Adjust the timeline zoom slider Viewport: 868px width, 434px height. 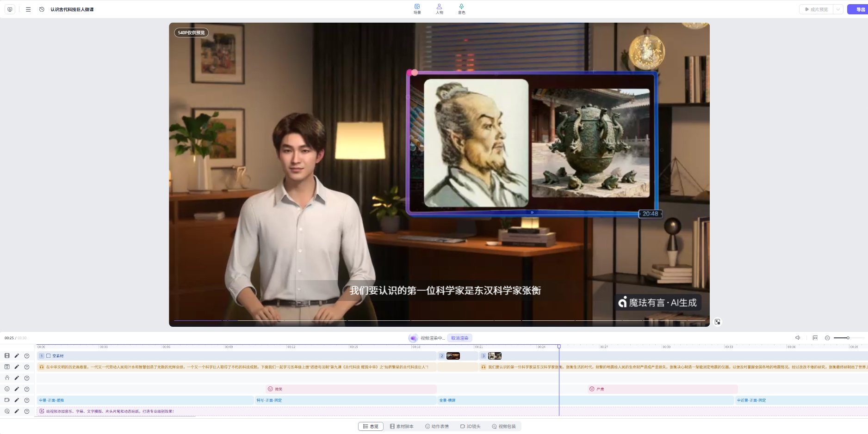(x=848, y=338)
